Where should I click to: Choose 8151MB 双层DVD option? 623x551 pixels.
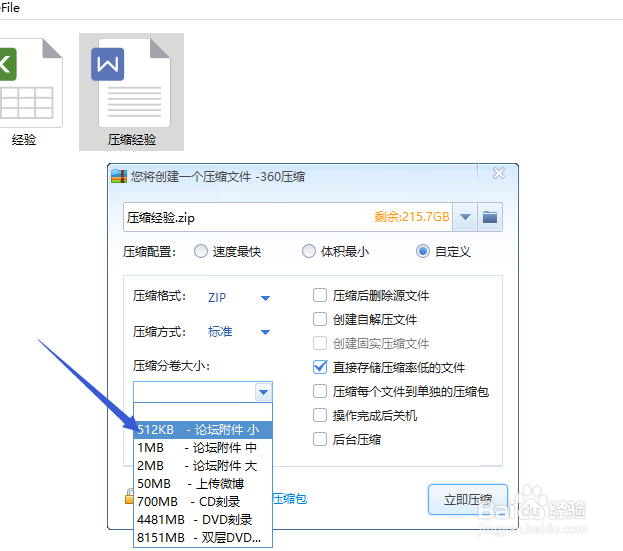coord(203,537)
